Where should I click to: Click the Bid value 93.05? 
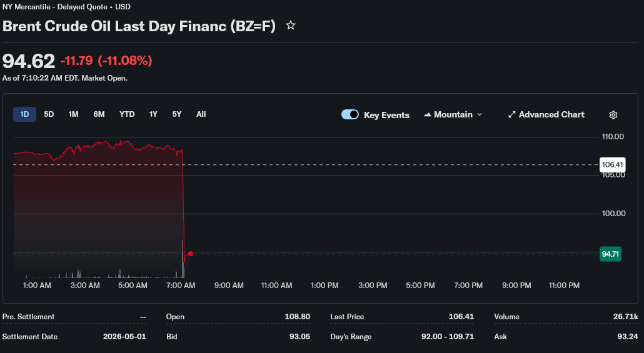(x=300, y=337)
